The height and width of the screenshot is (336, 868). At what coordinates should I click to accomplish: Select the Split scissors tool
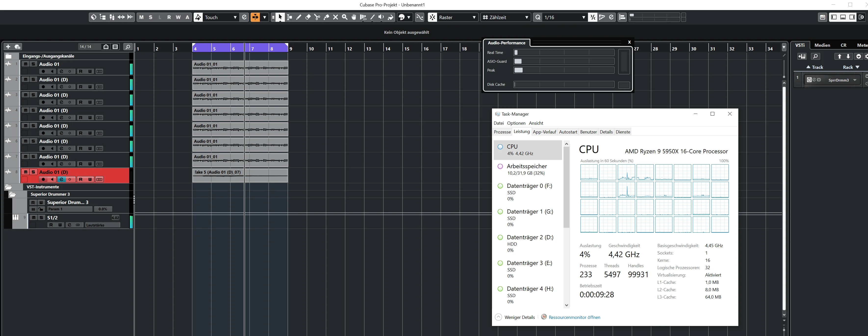click(x=317, y=17)
